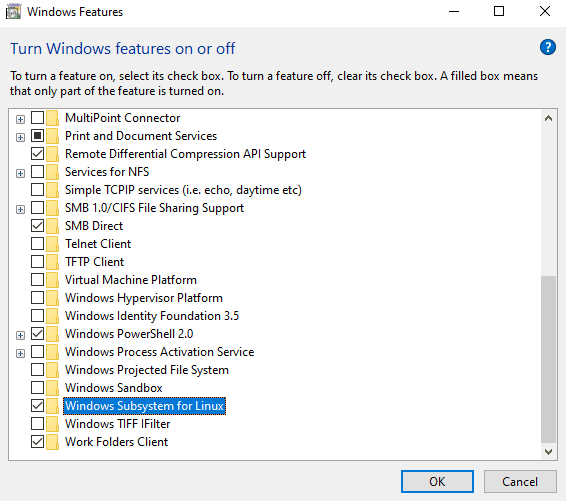This screenshot has height=501, width=566.
Task: Minimize the Windows Features window
Action: click(x=454, y=12)
